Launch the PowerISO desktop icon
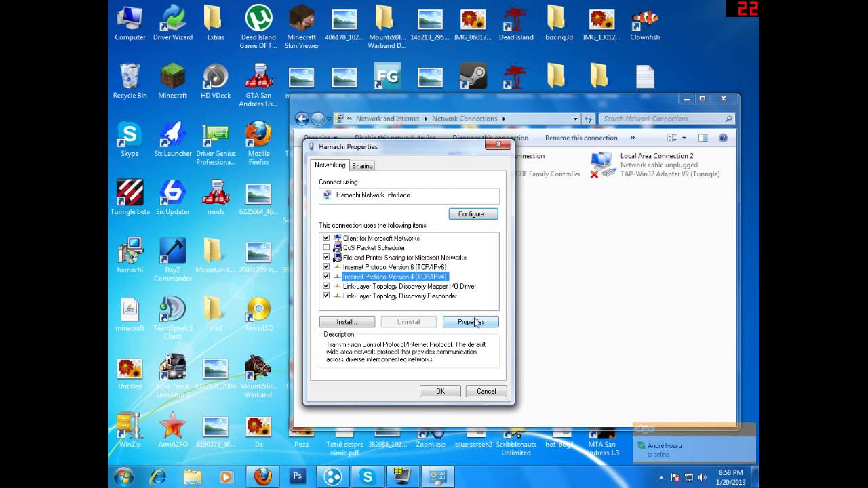 click(258, 313)
